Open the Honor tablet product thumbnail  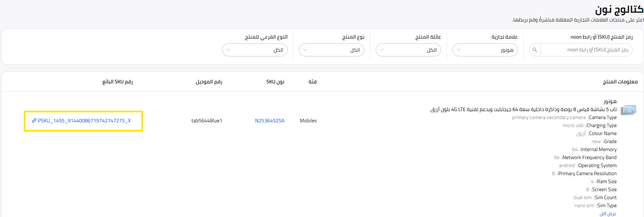pos(628,110)
